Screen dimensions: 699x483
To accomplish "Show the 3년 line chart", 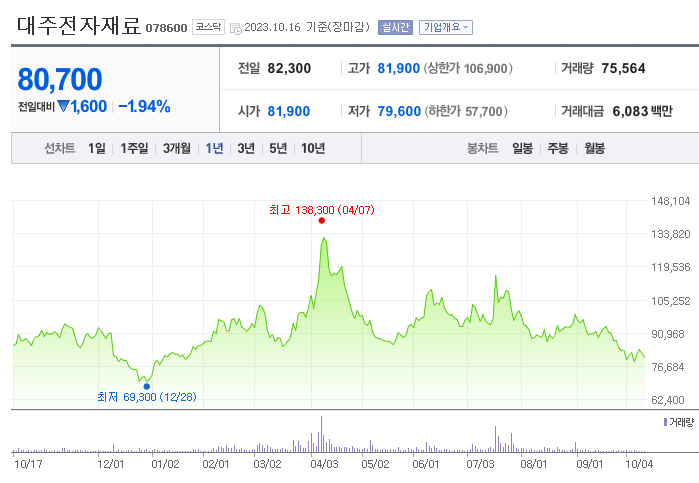I will pyautogui.click(x=246, y=148).
